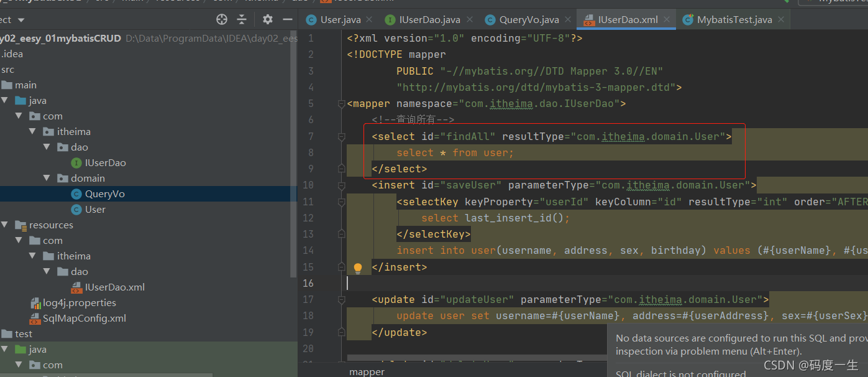
Task: Collapse the domain package arrow
Action: [x=47, y=178]
